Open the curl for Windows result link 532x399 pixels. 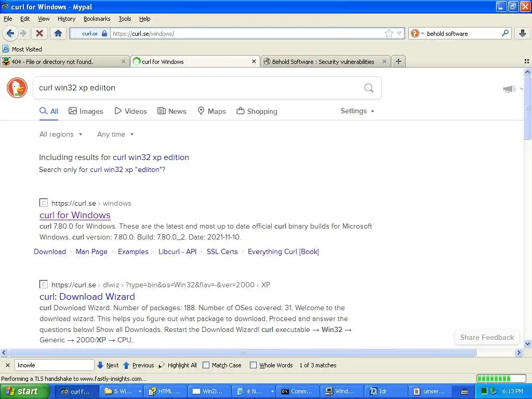75,215
